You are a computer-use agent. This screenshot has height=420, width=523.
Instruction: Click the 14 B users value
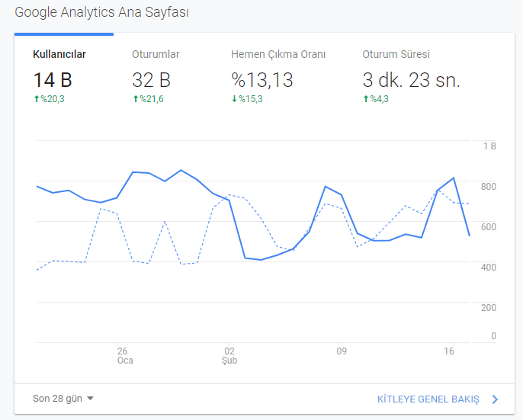[x=53, y=80]
